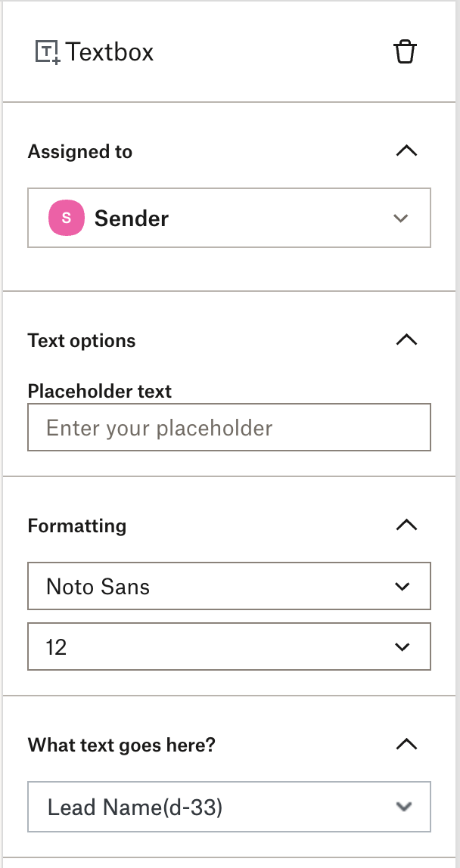The height and width of the screenshot is (868, 460).
Task: Click the arrow beside Lead Name(d-33)
Action: pos(404,807)
